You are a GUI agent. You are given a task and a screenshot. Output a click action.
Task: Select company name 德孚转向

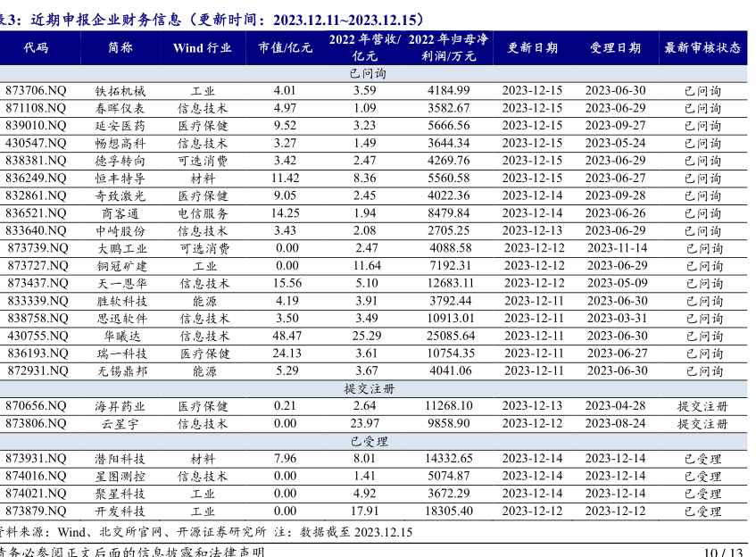point(120,161)
